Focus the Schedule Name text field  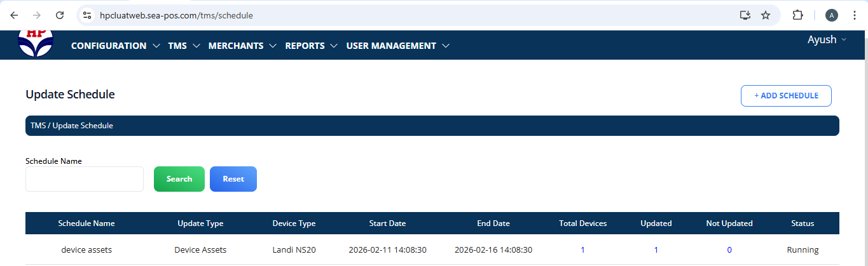pos(85,179)
